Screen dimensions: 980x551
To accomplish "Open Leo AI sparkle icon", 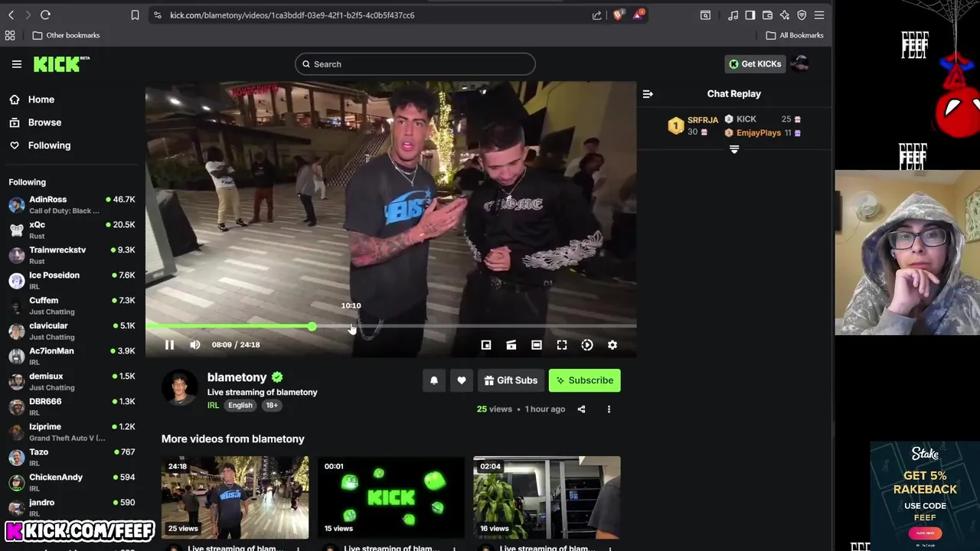I will tap(785, 15).
